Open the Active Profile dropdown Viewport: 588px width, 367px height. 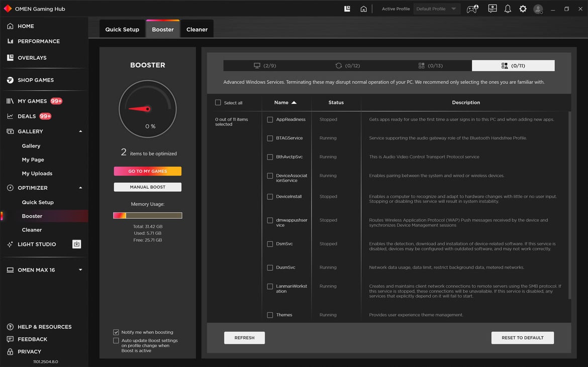tap(437, 9)
